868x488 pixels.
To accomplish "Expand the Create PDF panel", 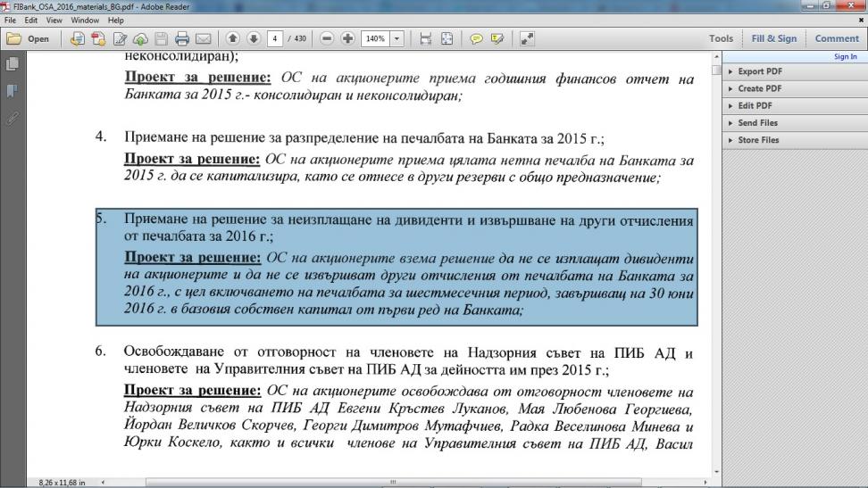I will [x=795, y=88].
